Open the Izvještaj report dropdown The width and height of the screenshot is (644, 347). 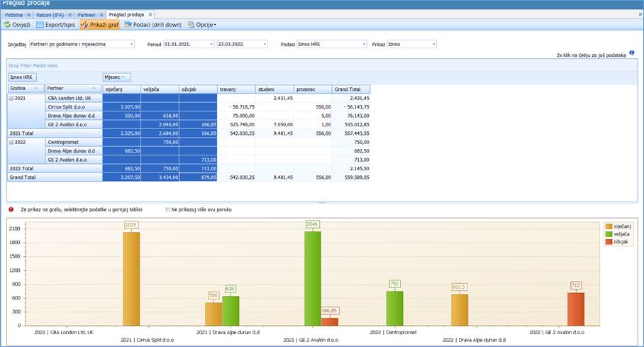132,44
